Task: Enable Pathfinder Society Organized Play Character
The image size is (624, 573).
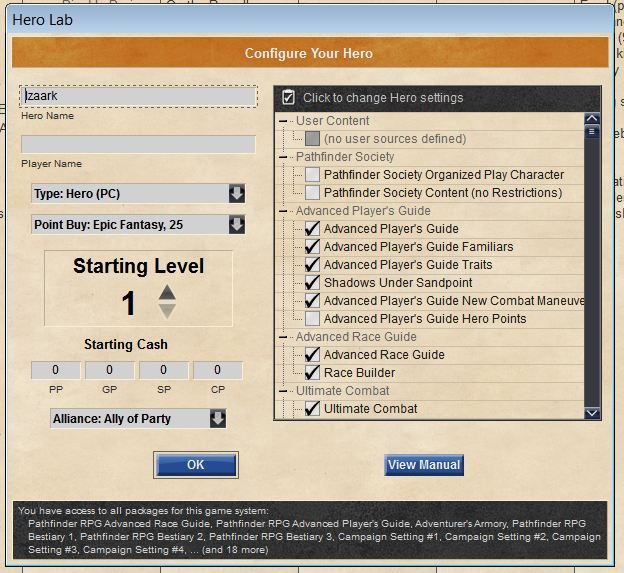Action: tap(312, 175)
